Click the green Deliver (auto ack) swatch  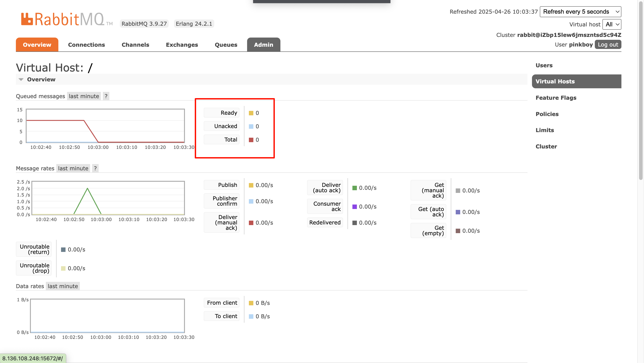point(354,188)
